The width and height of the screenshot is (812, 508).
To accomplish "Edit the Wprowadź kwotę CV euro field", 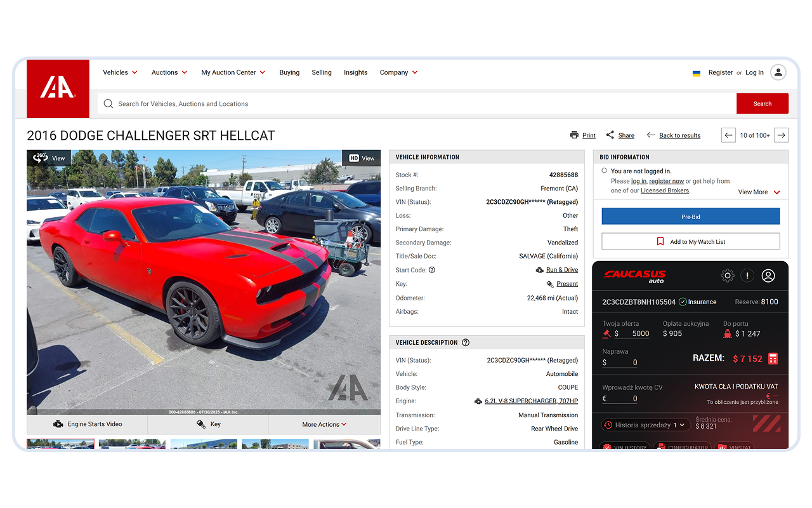I will 620,399.
